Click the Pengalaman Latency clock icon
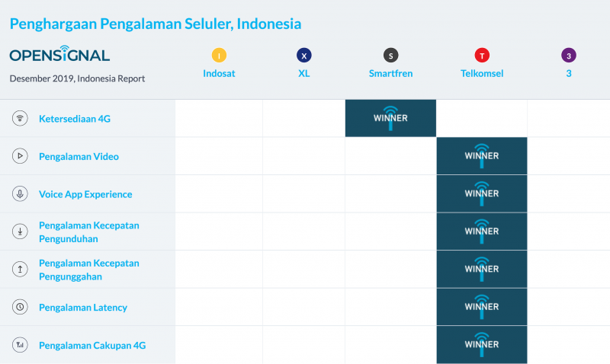Screen dimensions: 610x364 coord(20,307)
